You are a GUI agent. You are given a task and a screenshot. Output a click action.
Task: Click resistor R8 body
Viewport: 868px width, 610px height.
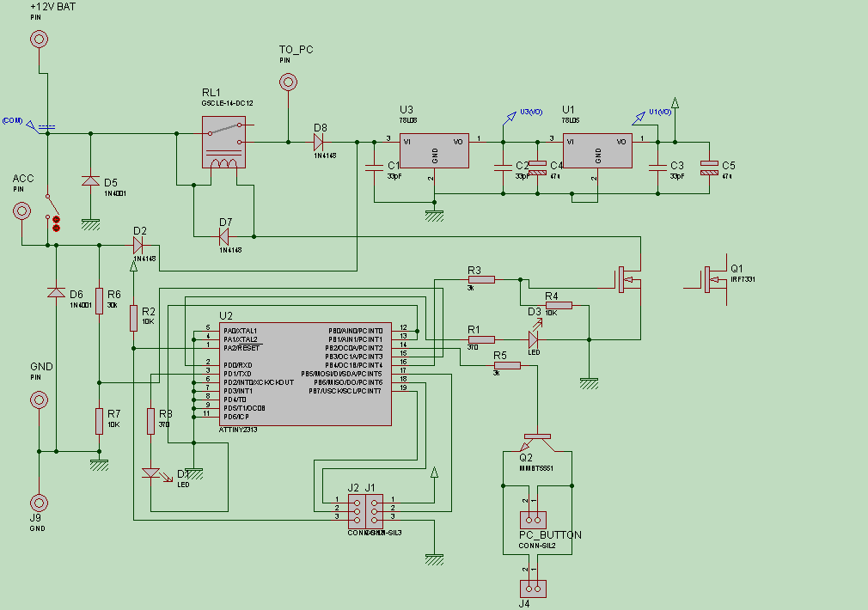click(150, 421)
